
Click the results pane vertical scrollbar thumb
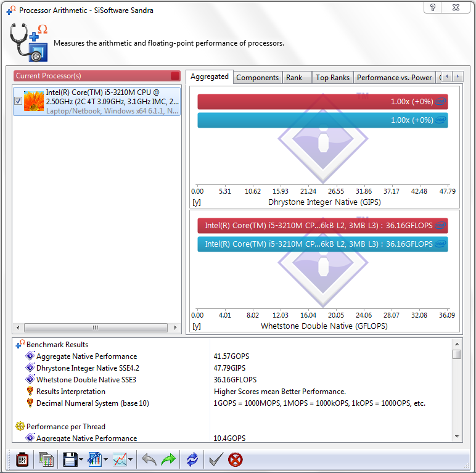click(x=456, y=355)
